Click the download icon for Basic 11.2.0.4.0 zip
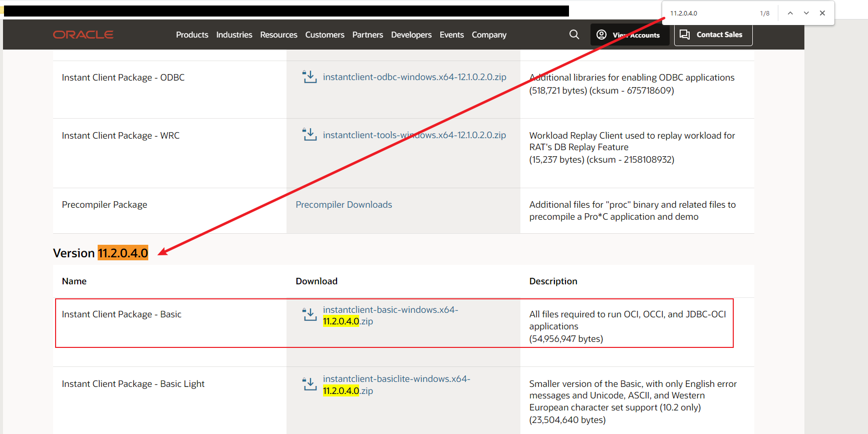The height and width of the screenshot is (434, 868). (x=310, y=315)
